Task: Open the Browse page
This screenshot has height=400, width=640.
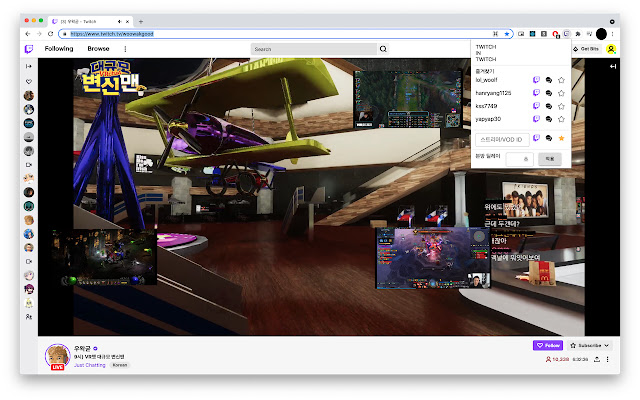Action: click(x=98, y=49)
